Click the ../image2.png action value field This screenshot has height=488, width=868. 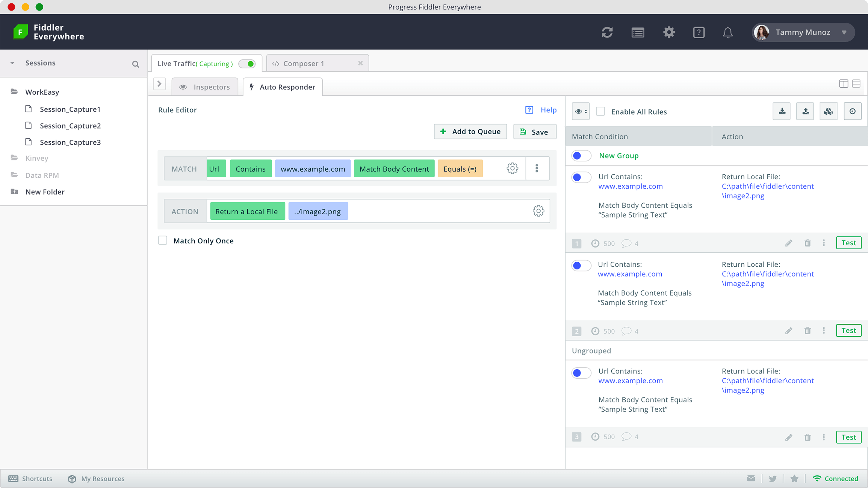click(318, 211)
